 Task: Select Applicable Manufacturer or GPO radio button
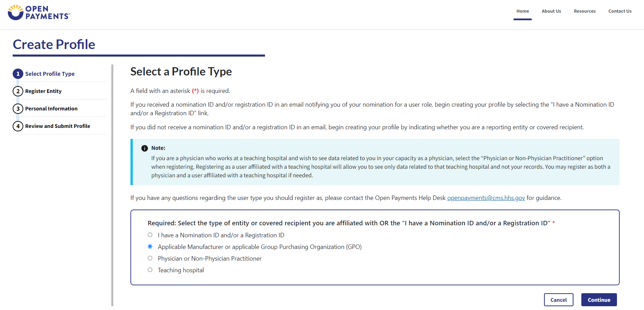[150, 247]
